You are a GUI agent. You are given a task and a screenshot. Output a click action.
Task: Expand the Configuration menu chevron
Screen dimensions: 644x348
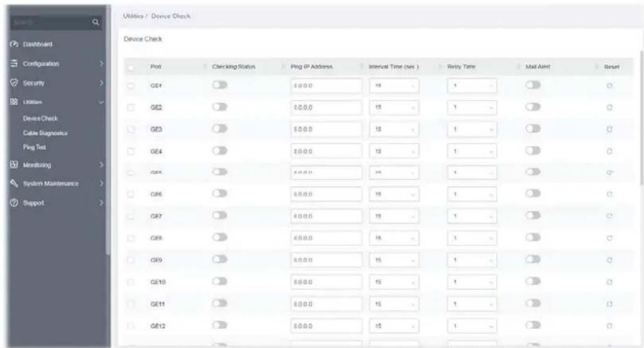pos(101,63)
